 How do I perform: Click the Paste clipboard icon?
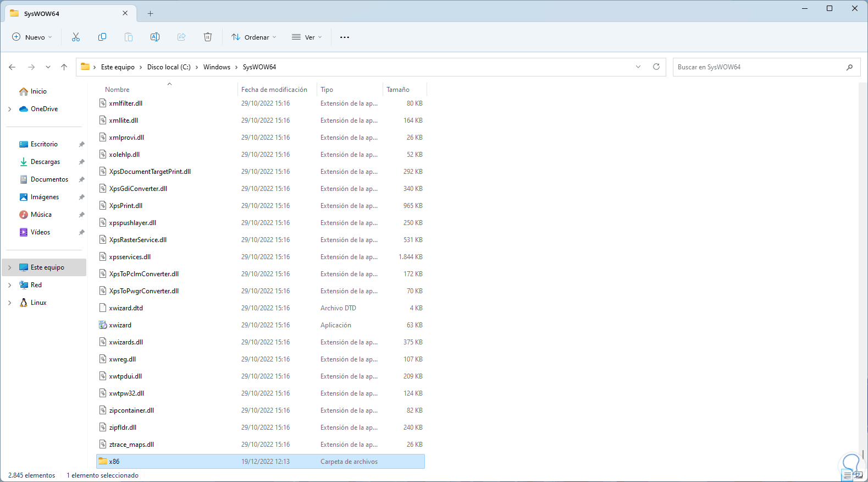(x=129, y=37)
